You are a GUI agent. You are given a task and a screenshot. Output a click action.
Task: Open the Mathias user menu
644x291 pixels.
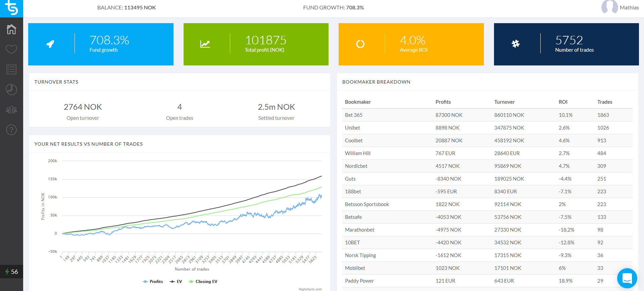click(x=629, y=8)
